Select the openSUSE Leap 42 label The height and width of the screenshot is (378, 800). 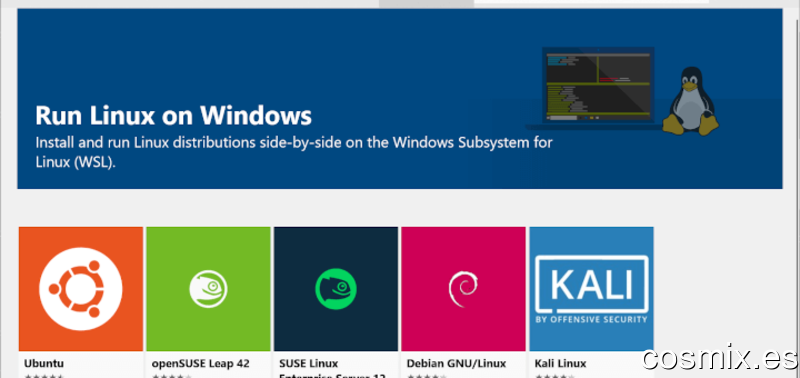tap(201, 364)
